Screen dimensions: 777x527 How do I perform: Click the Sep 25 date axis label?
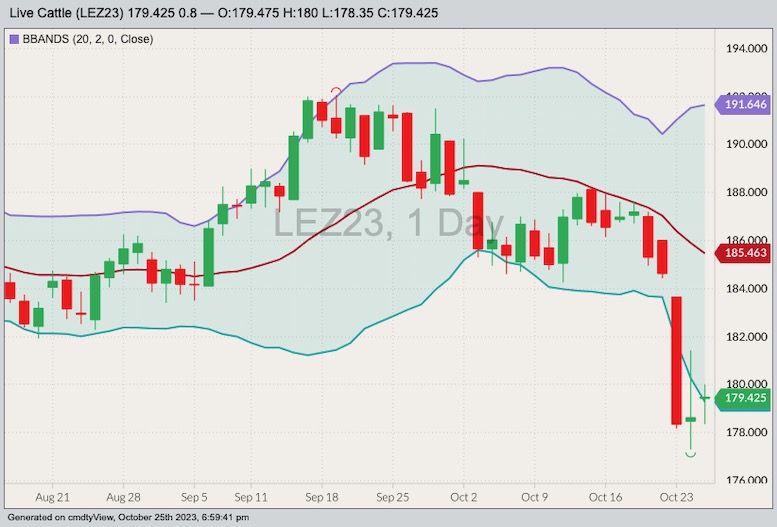(x=392, y=497)
